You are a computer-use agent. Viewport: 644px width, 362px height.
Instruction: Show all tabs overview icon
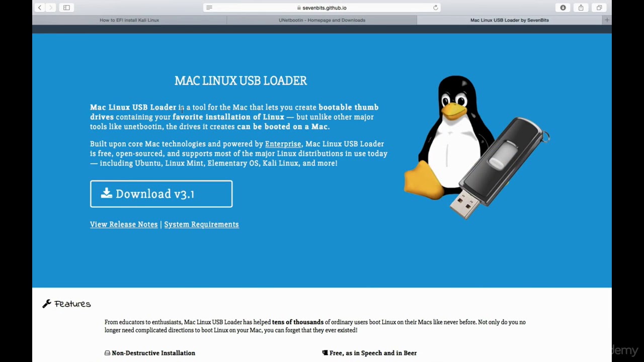tap(599, 8)
